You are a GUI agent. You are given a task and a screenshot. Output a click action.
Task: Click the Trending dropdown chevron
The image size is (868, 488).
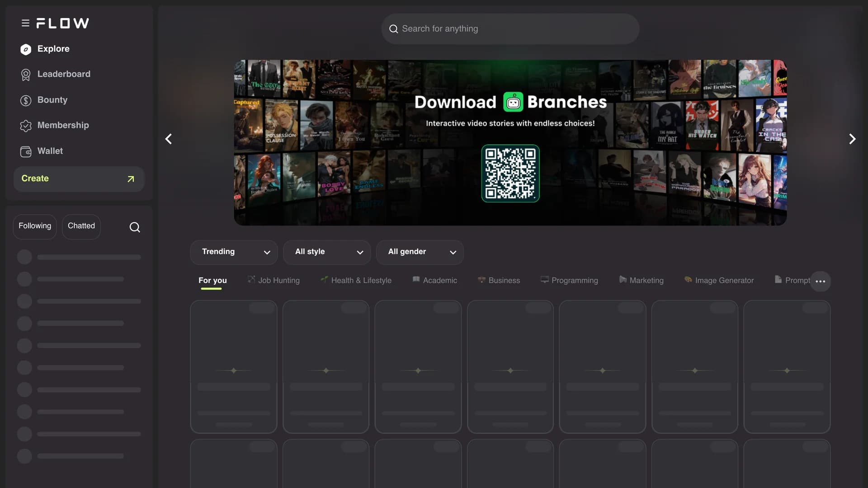pos(267,253)
